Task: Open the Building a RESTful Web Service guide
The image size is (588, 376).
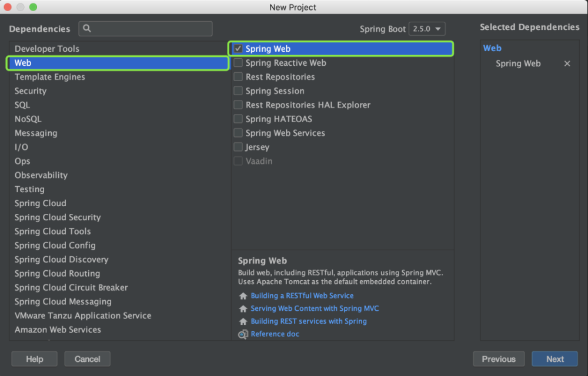Action: [302, 296]
